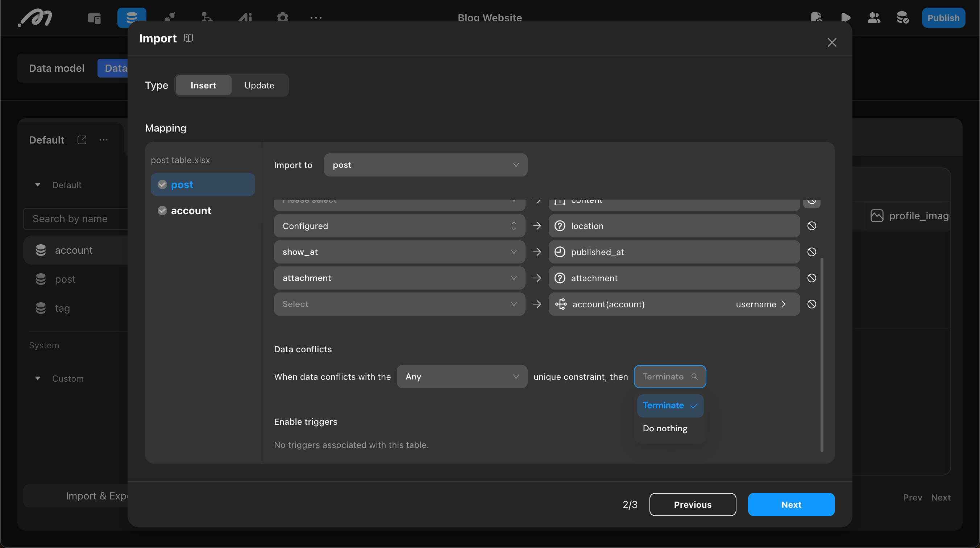Open the Configured source dropdown for location
The image size is (980, 548).
pyautogui.click(x=399, y=226)
